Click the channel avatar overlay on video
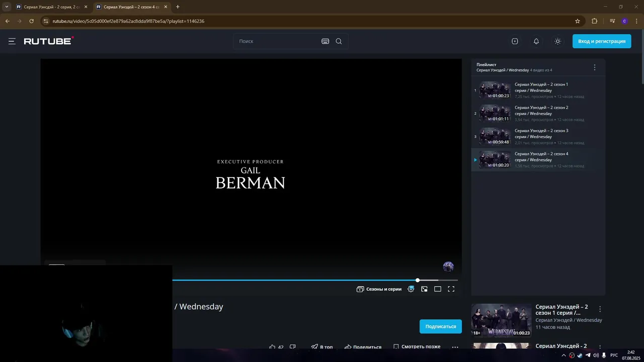 448,266
